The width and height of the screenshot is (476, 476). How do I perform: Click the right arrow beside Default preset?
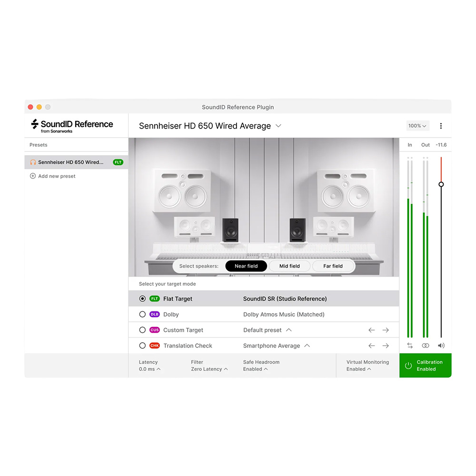(386, 329)
